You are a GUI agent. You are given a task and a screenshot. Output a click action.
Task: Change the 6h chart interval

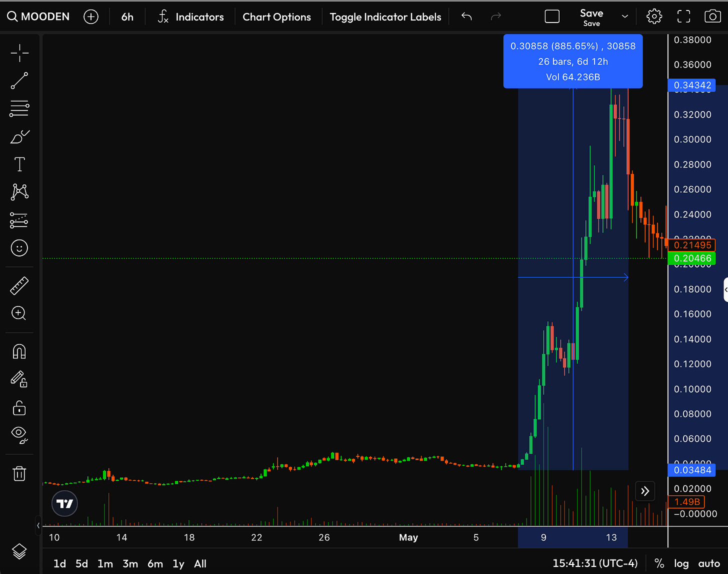pos(127,16)
